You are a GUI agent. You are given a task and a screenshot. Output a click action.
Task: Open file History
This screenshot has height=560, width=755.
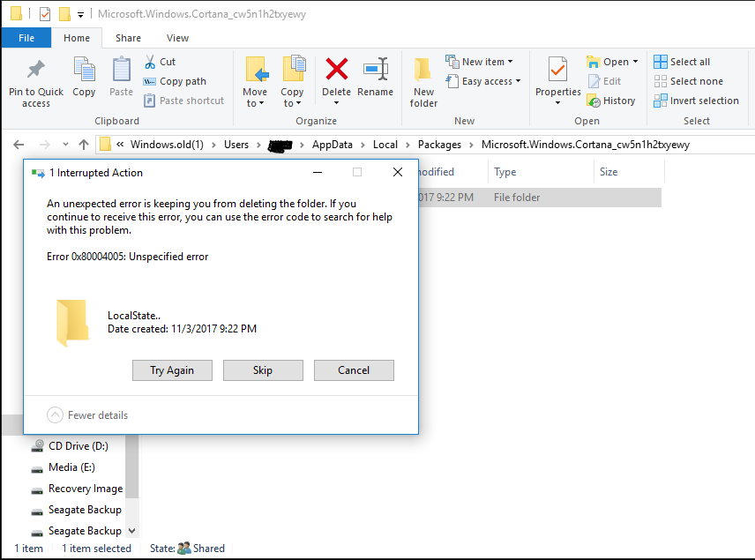coord(611,101)
